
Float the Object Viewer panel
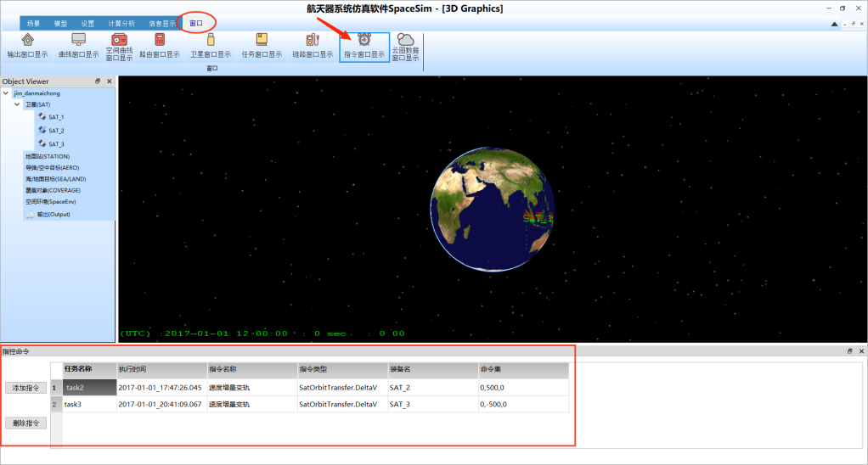tap(98, 81)
